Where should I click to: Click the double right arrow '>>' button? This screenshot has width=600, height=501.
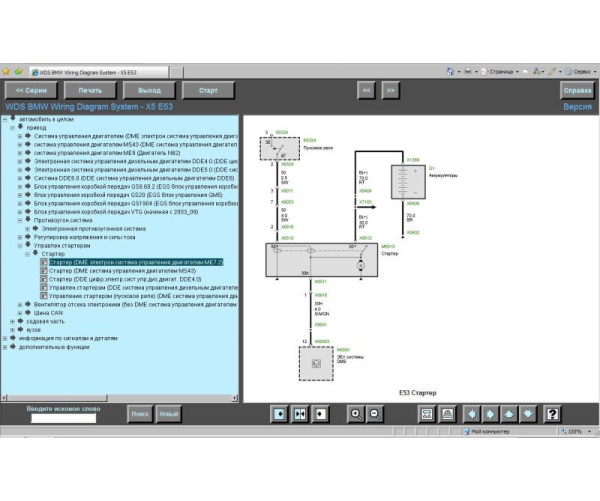[x=390, y=90]
